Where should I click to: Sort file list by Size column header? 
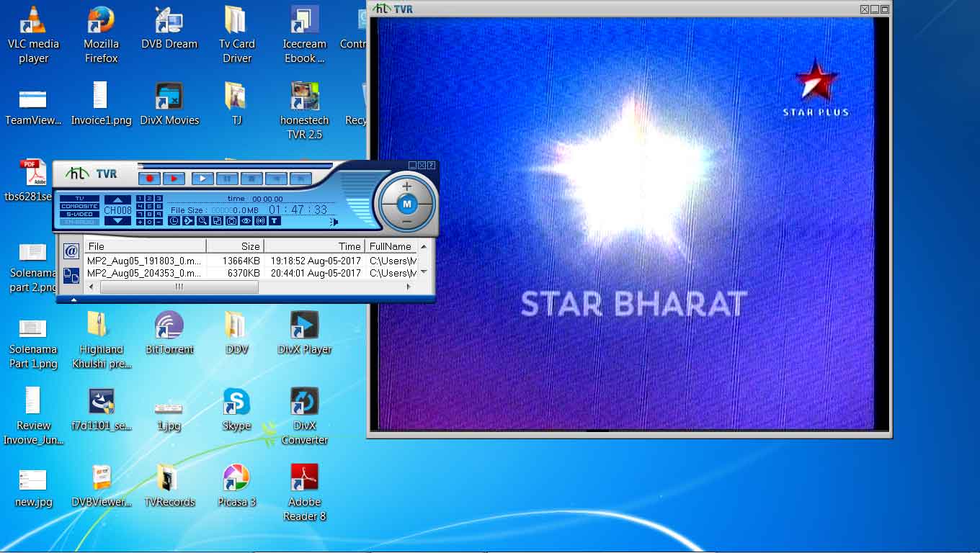pyautogui.click(x=235, y=246)
